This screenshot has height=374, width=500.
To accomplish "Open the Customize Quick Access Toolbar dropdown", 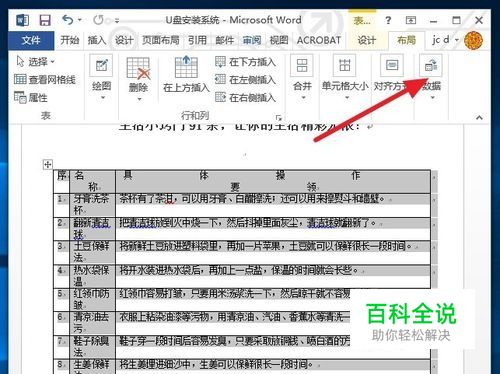I will pos(117,21).
